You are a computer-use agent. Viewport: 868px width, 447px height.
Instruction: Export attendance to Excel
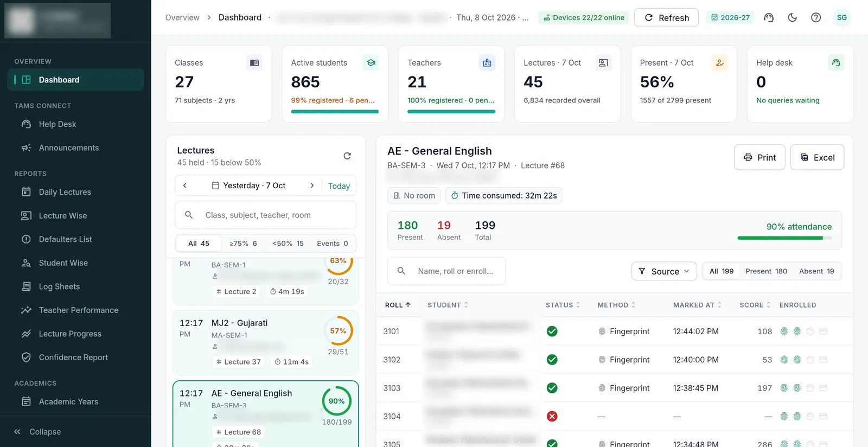pos(817,157)
